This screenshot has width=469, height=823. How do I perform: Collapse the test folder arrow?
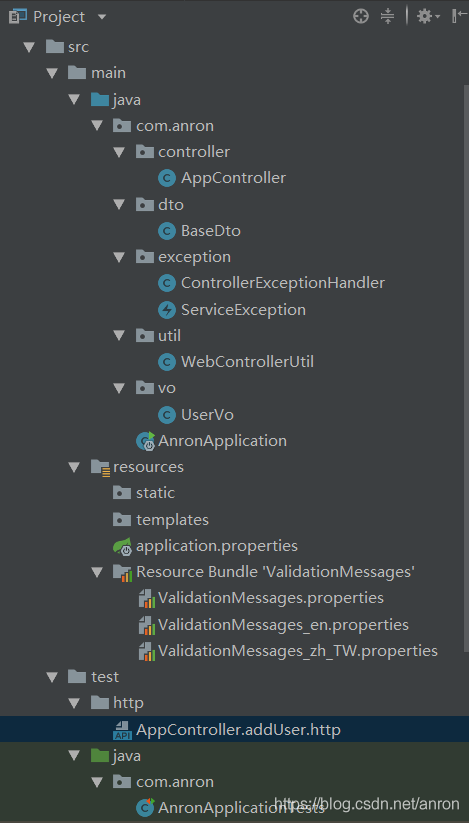[x=52, y=677]
